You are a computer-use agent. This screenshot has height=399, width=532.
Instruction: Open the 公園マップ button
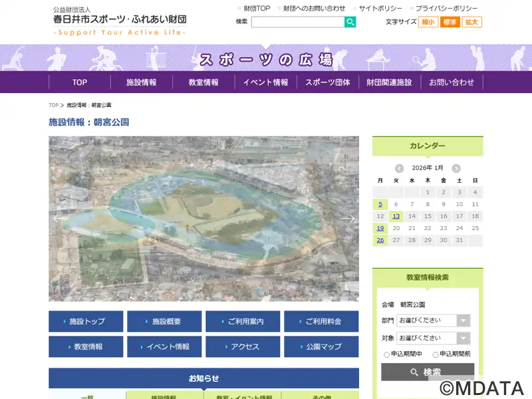pyautogui.click(x=321, y=346)
